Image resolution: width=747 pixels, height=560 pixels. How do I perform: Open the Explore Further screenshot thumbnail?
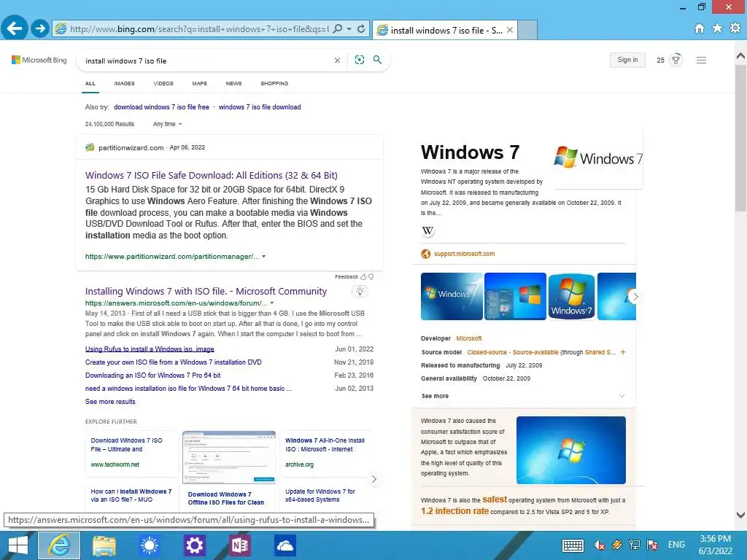[x=229, y=457]
